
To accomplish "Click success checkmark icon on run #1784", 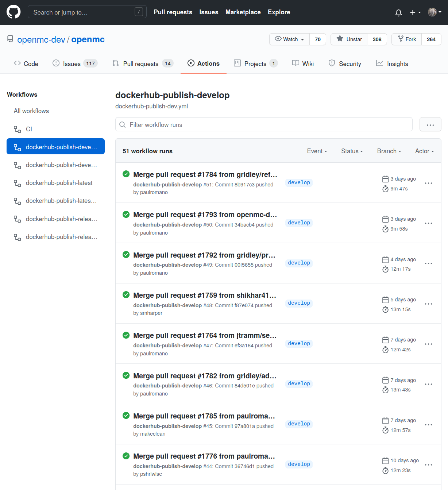I will pyautogui.click(x=126, y=174).
